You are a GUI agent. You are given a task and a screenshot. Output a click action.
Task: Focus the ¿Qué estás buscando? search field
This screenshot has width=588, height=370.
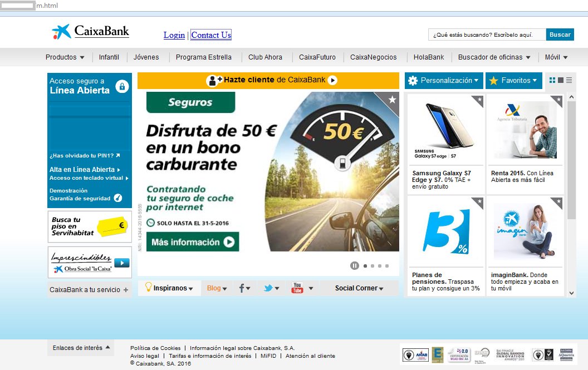point(487,34)
